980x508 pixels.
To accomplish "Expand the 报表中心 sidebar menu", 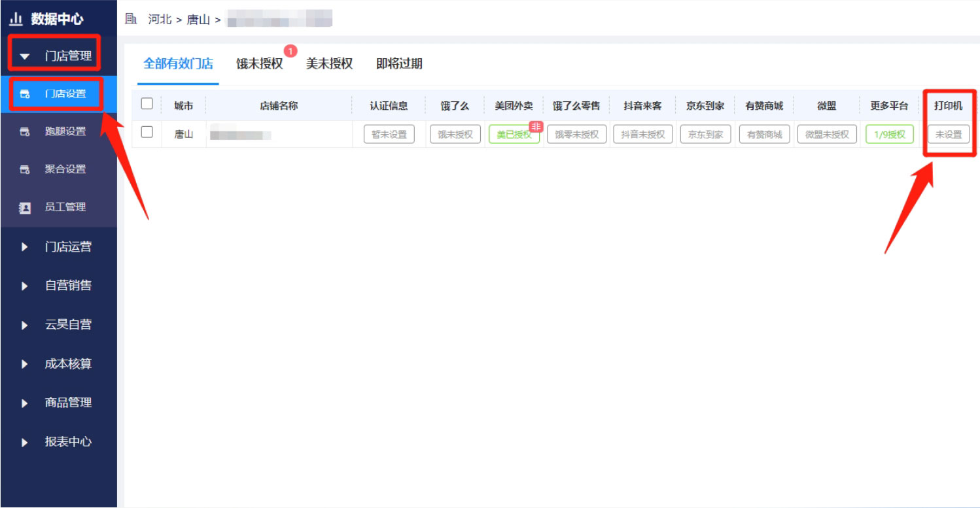I will (67, 442).
